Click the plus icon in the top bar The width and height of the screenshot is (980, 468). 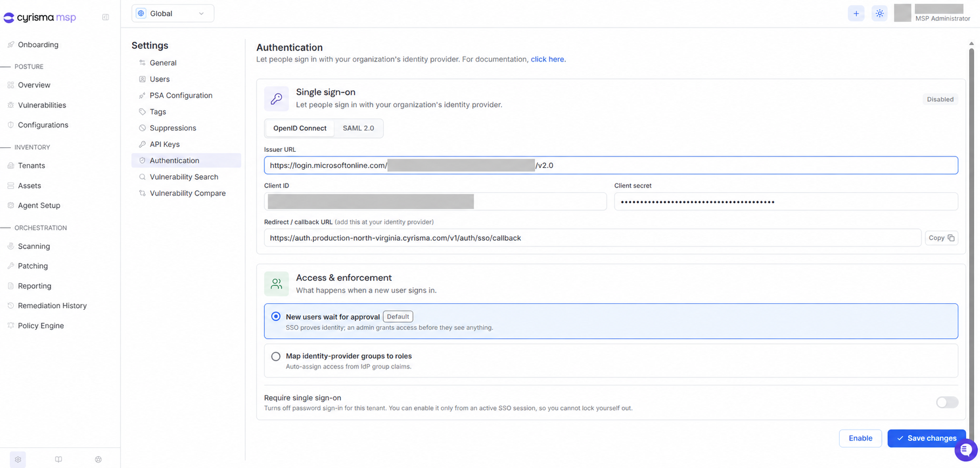pyautogui.click(x=856, y=13)
